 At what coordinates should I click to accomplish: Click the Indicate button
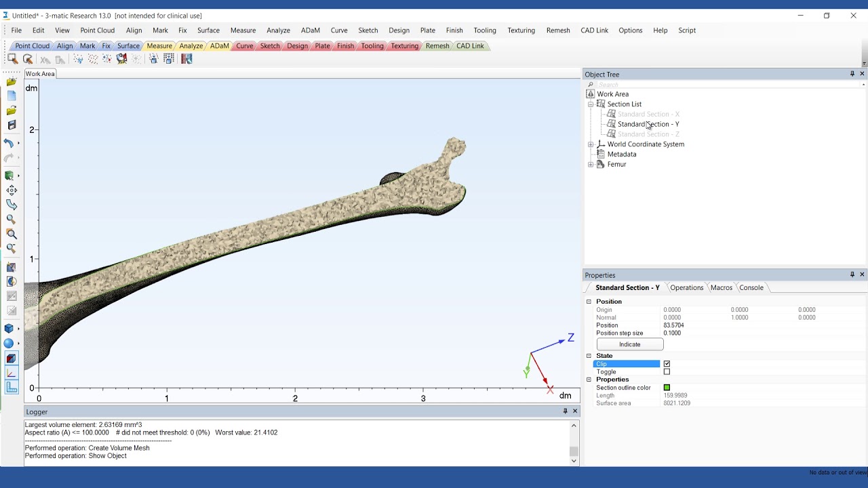tap(630, 344)
